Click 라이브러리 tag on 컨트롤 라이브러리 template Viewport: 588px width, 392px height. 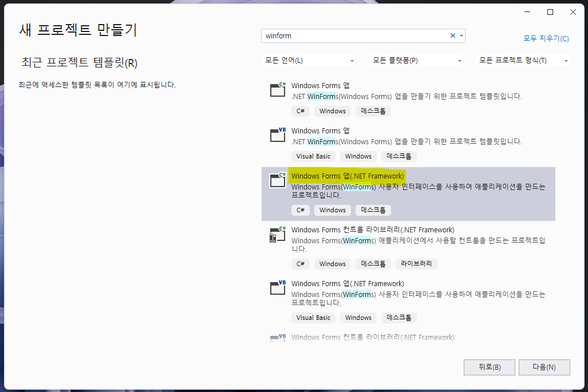[416, 264]
